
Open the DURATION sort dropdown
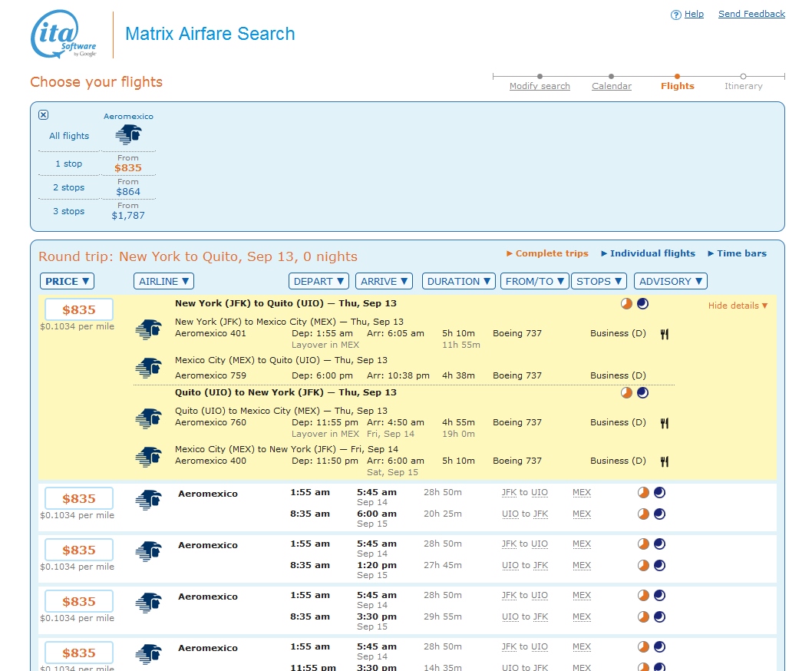[458, 281]
